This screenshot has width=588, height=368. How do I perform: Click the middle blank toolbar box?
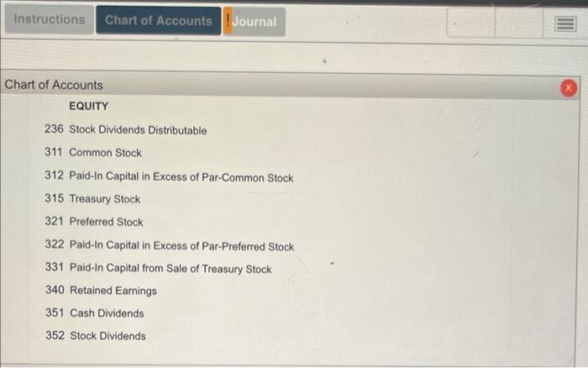[518, 23]
